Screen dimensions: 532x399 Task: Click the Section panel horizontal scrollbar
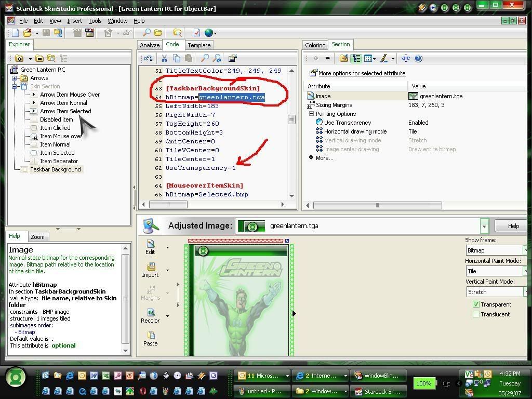[x=377, y=205]
